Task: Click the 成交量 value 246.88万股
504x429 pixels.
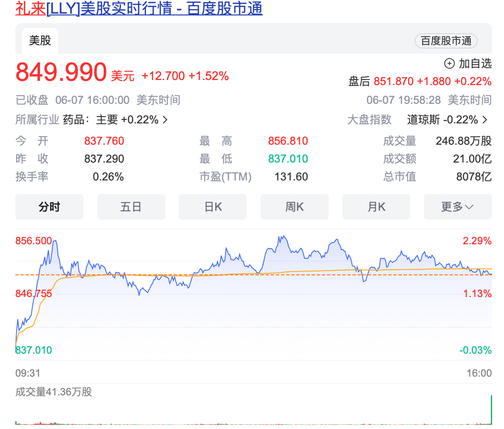Action: click(464, 141)
